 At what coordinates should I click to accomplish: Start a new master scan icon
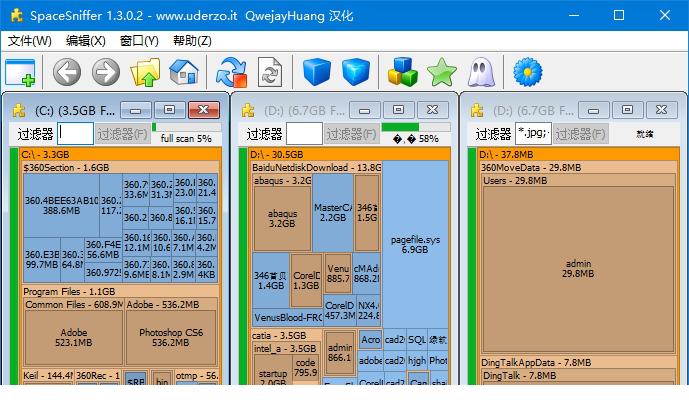(231, 72)
